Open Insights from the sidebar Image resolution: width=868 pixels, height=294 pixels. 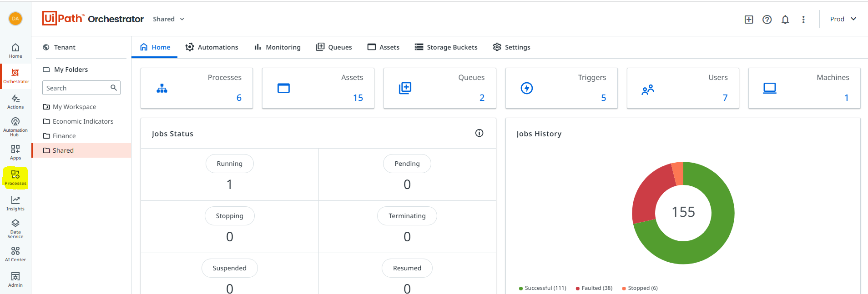coord(15,203)
